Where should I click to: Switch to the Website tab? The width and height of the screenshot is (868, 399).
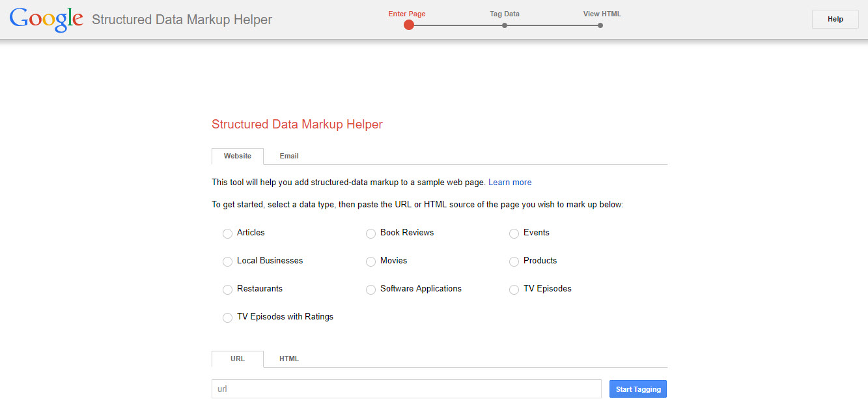tap(237, 156)
